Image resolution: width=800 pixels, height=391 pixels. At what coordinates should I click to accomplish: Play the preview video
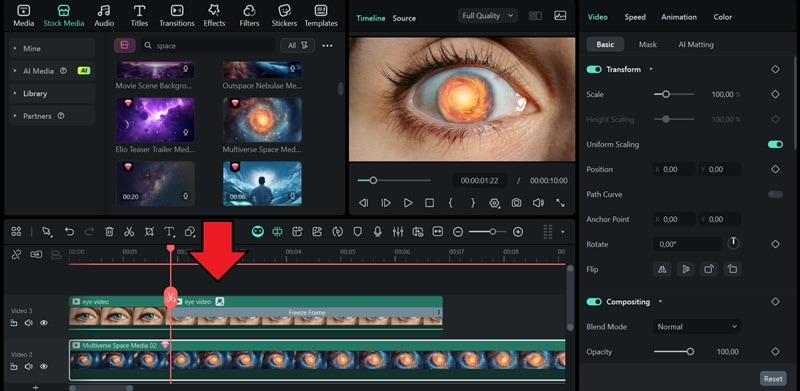[x=408, y=203]
